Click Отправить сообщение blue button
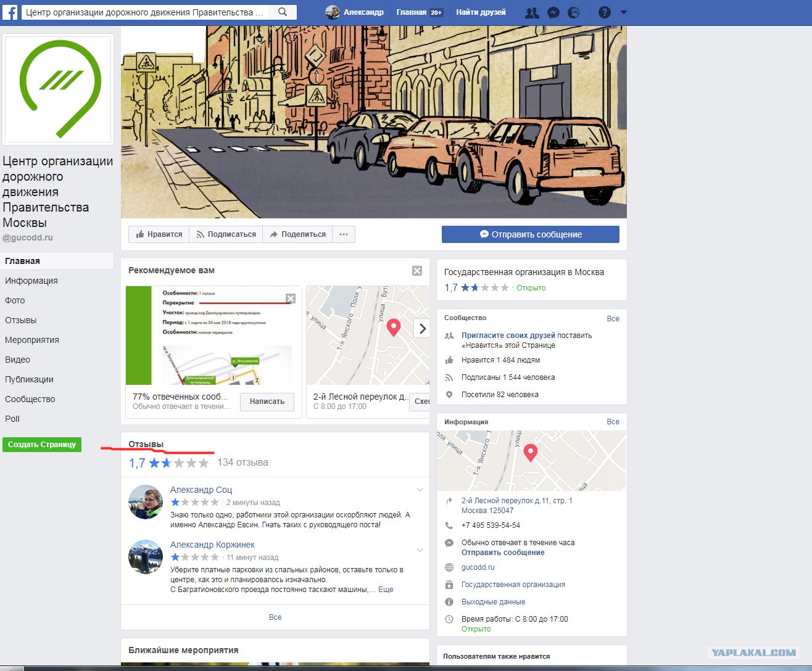This screenshot has width=812, height=671. [x=531, y=234]
